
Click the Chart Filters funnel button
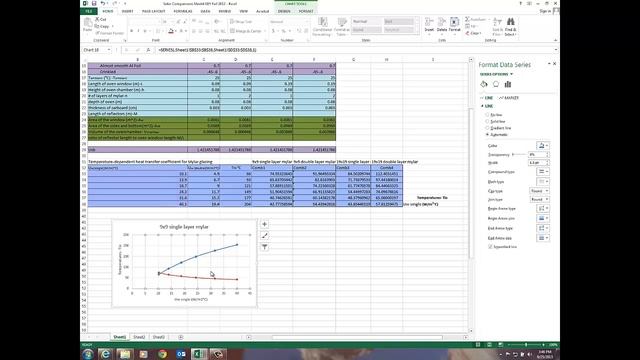[264, 247]
